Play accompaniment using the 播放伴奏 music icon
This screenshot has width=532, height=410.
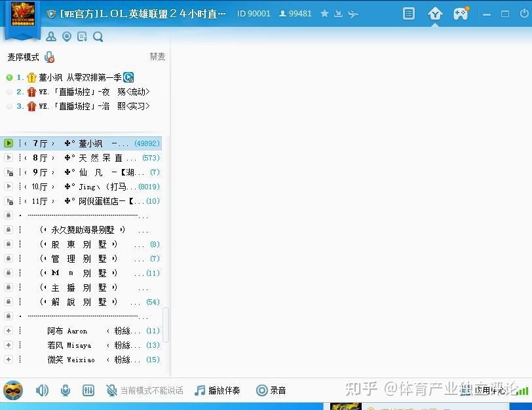click(x=200, y=390)
